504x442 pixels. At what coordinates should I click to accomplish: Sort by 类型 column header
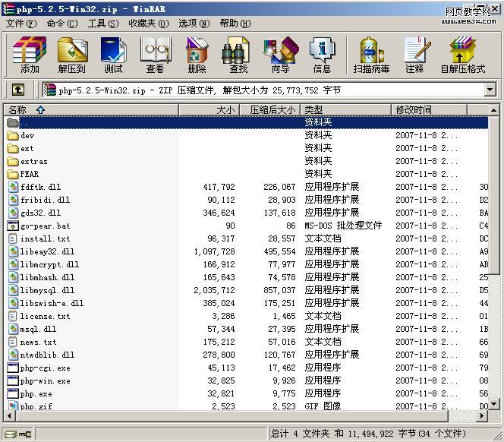tap(345, 109)
